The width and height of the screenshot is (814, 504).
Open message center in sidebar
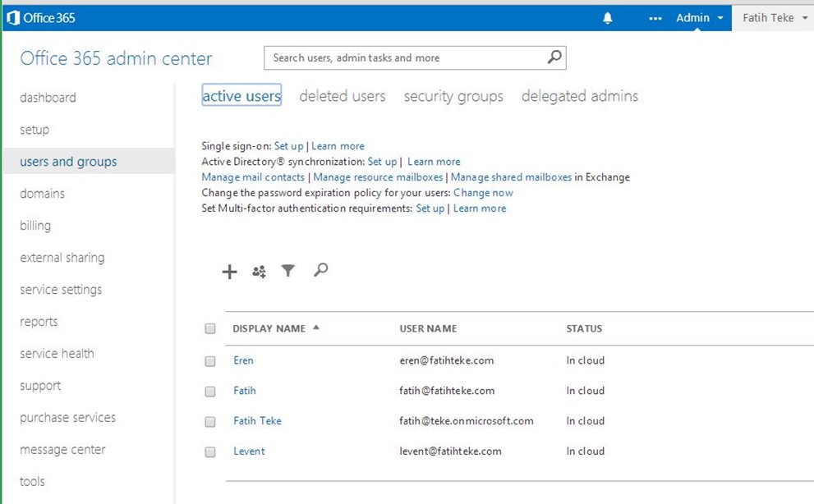62,450
